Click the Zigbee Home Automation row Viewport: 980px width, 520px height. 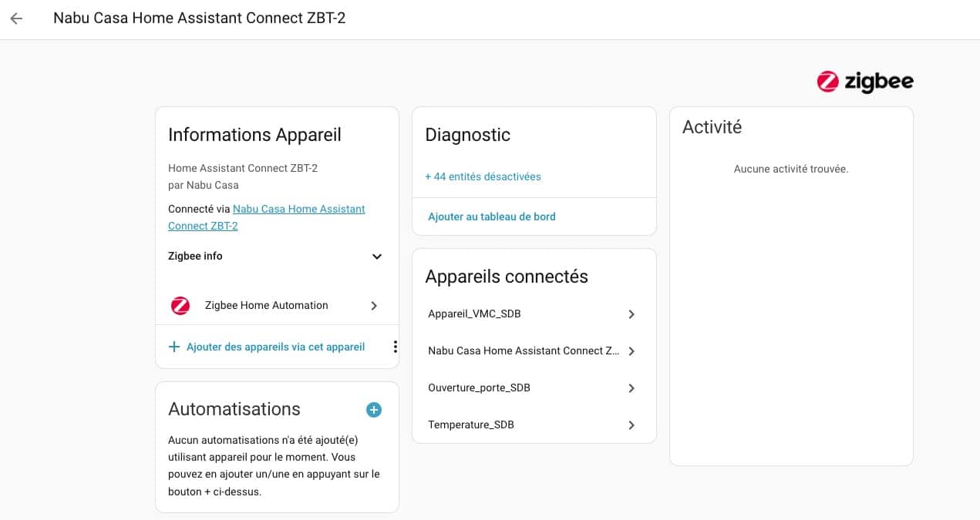pos(267,306)
